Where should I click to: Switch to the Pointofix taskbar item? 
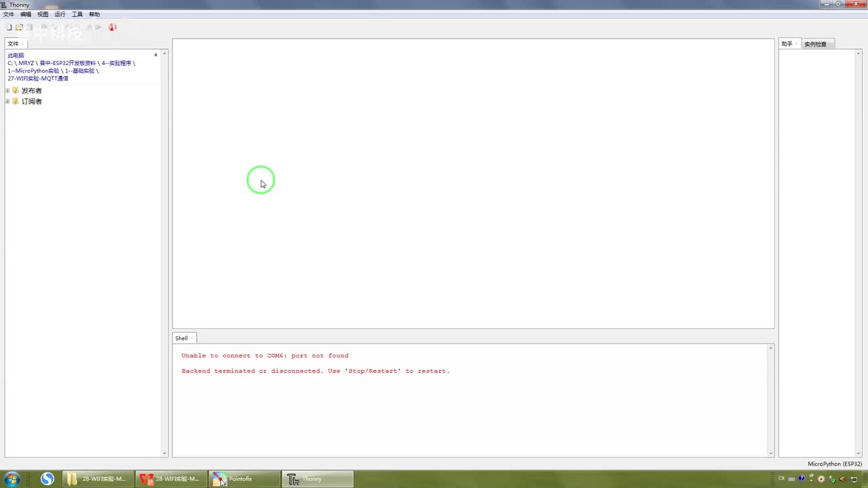pyautogui.click(x=244, y=479)
